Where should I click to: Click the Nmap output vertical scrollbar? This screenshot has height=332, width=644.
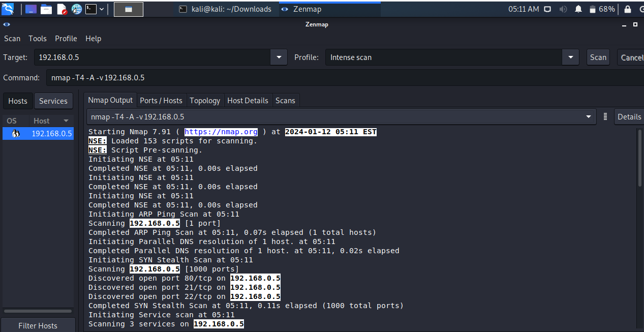point(639,158)
